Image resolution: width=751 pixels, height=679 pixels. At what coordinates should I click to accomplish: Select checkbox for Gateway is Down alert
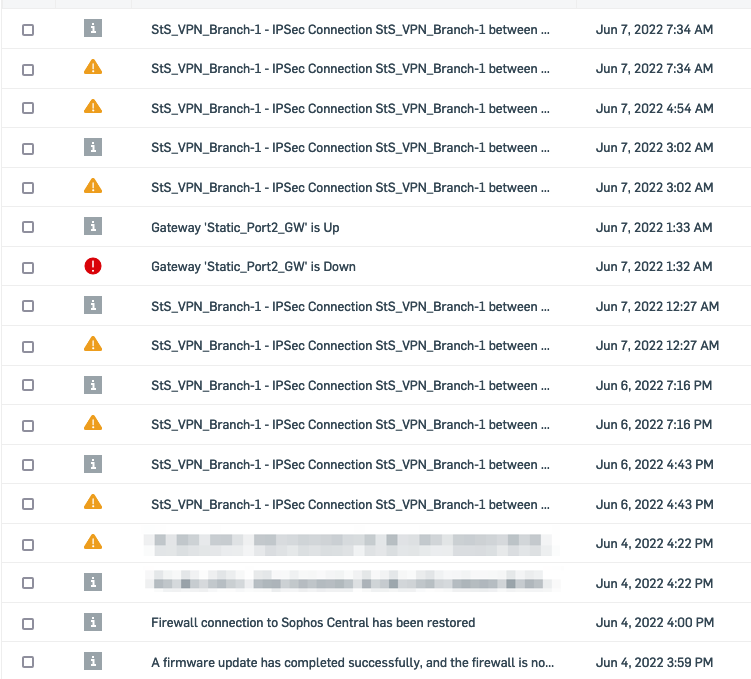(28, 268)
